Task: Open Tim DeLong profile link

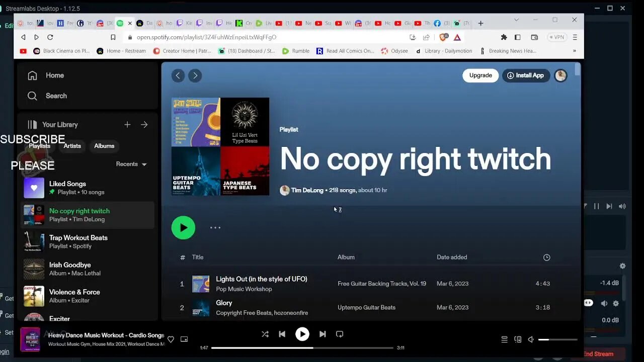Action: click(x=307, y=191)
